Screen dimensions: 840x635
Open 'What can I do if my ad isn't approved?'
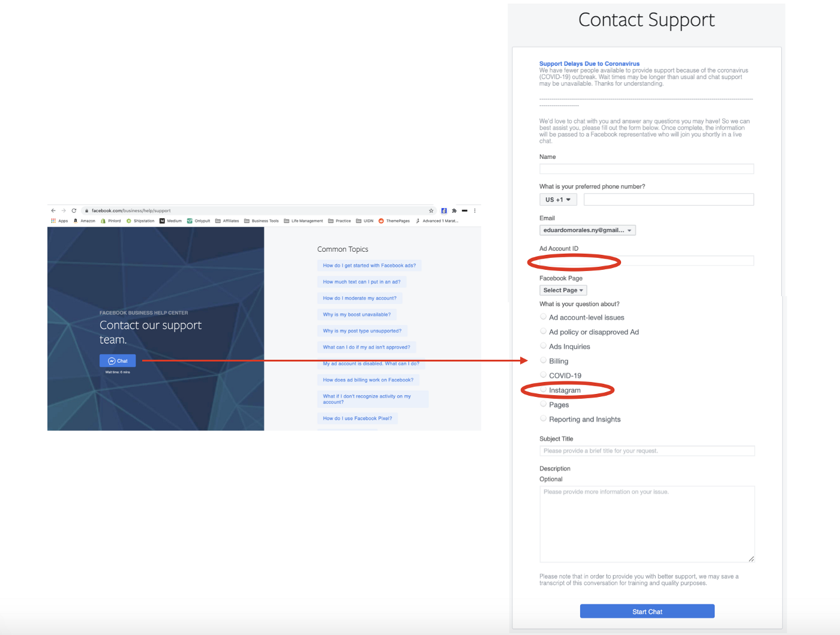click(x=367, y=347)
